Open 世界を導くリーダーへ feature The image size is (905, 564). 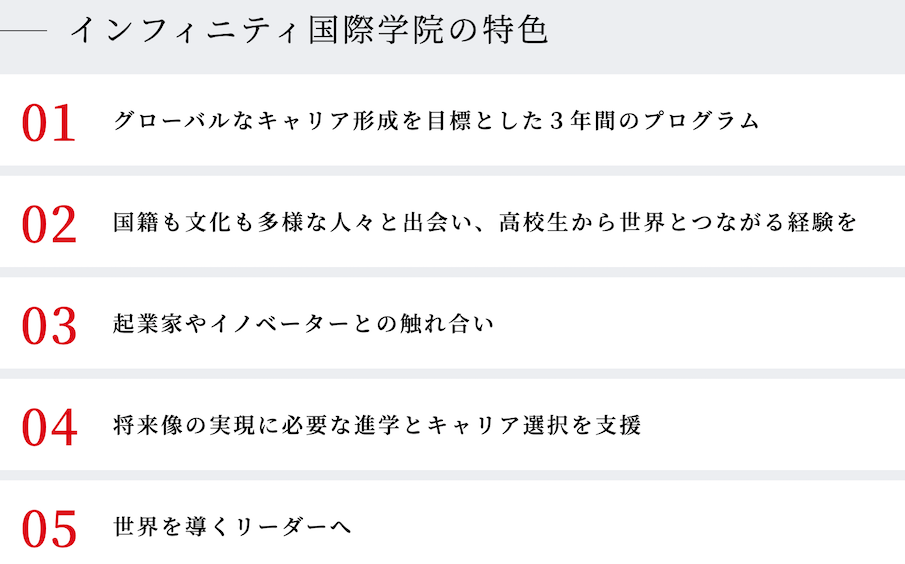coord(452,522)
